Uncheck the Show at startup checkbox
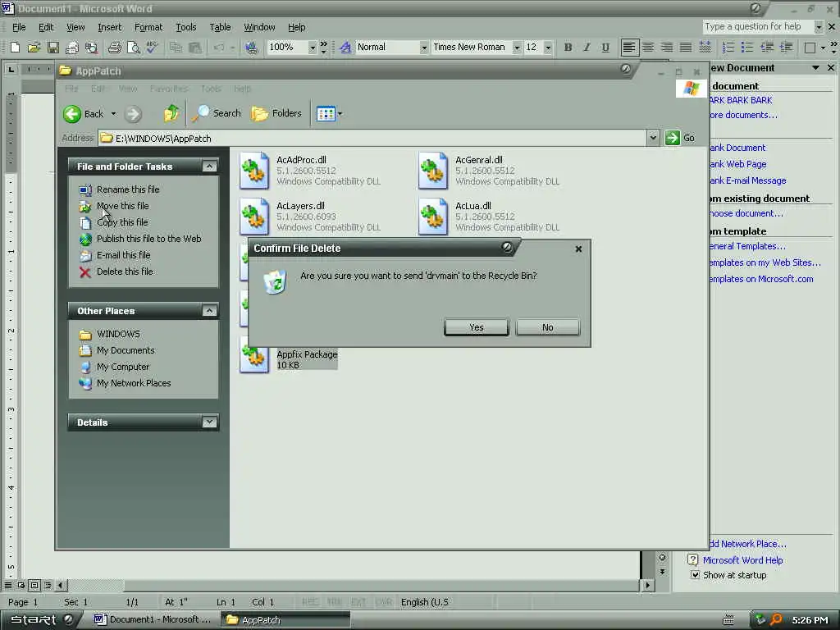Viewport: 840px width, 630px height. point(695,575)
